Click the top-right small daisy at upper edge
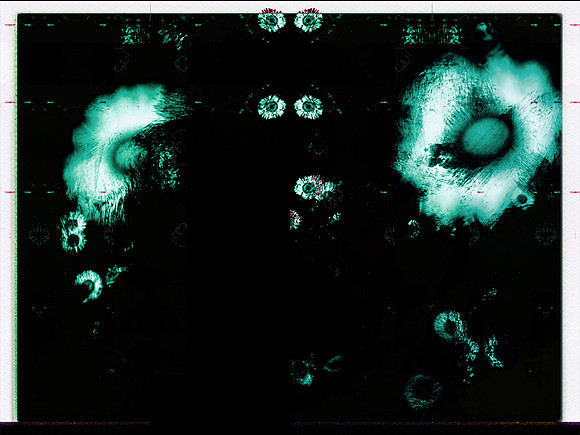Image resolution: width=580 pixels, height=435 pixels. (308, 20)
